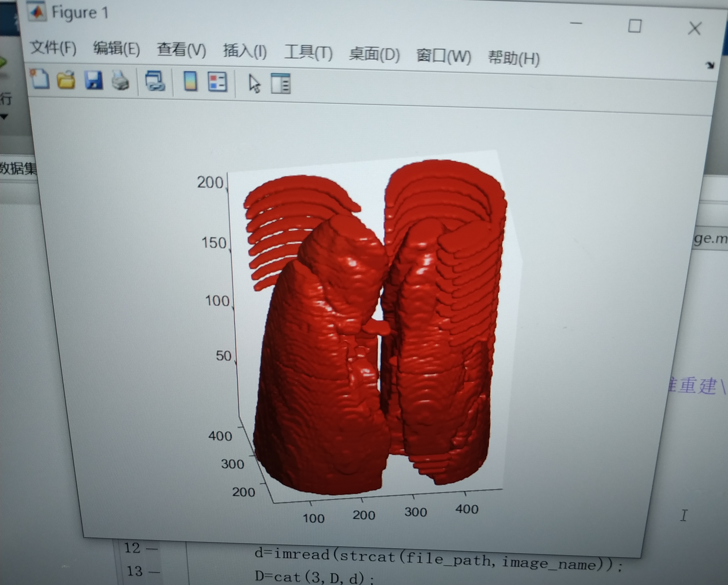Print the figure using the printer icon
728x585 pixels.
click(120, 81)
